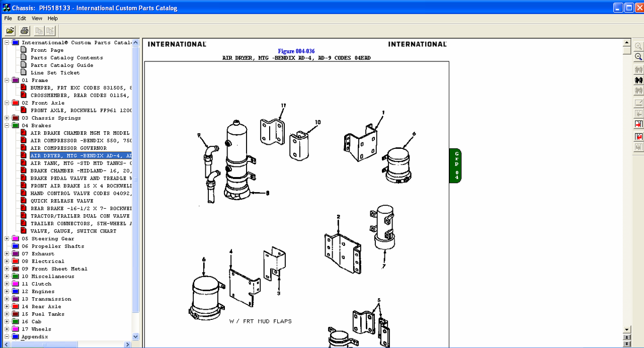Screen dimensions: 644x348
Task: Select TRAILER CONNECTORS, 5TH-WHEEL entry
Action: pyautogui.click(x=81, y=224)
